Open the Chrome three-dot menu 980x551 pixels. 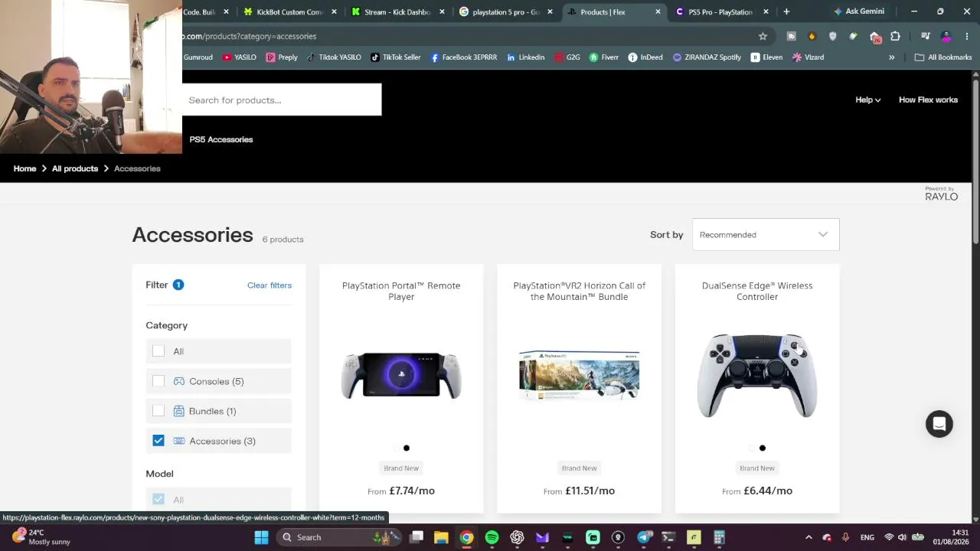967,36
